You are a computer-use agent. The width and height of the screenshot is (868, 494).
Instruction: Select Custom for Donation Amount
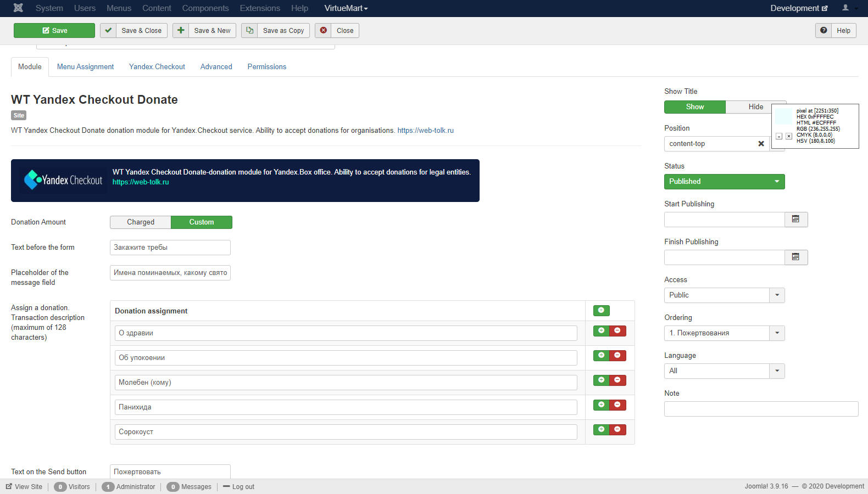(x=202, y=222)
